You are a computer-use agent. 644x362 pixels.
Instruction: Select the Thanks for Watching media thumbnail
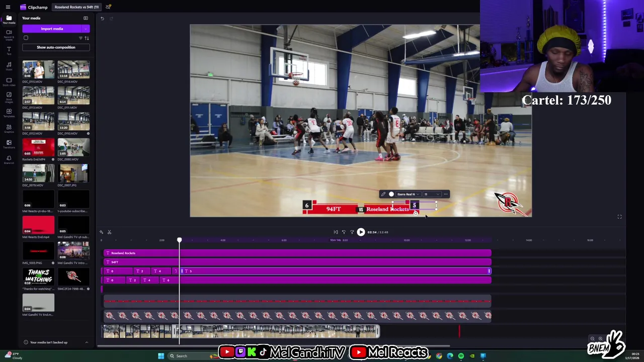tap(38, 277)
